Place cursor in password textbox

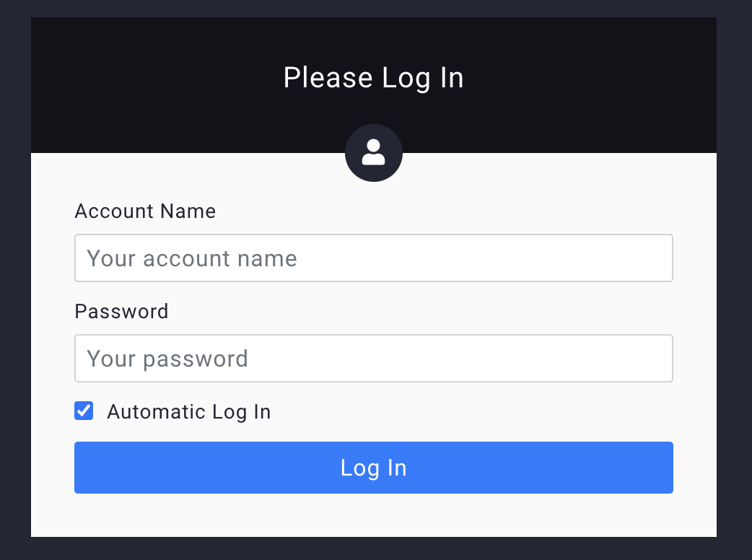point(374,358)
